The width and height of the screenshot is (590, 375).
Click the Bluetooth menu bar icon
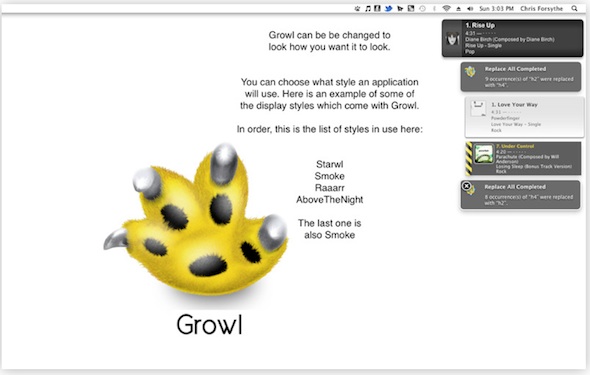434,8
